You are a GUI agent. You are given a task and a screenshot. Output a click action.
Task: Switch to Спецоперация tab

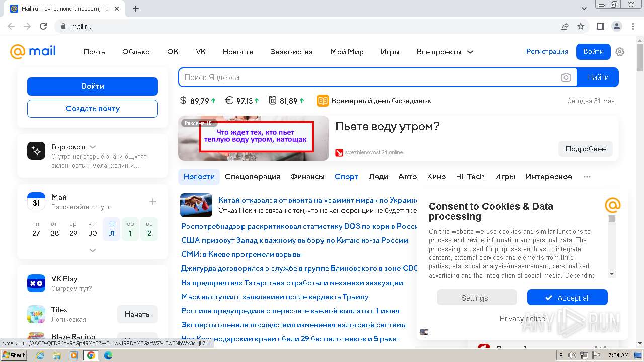tap(253, 177)
